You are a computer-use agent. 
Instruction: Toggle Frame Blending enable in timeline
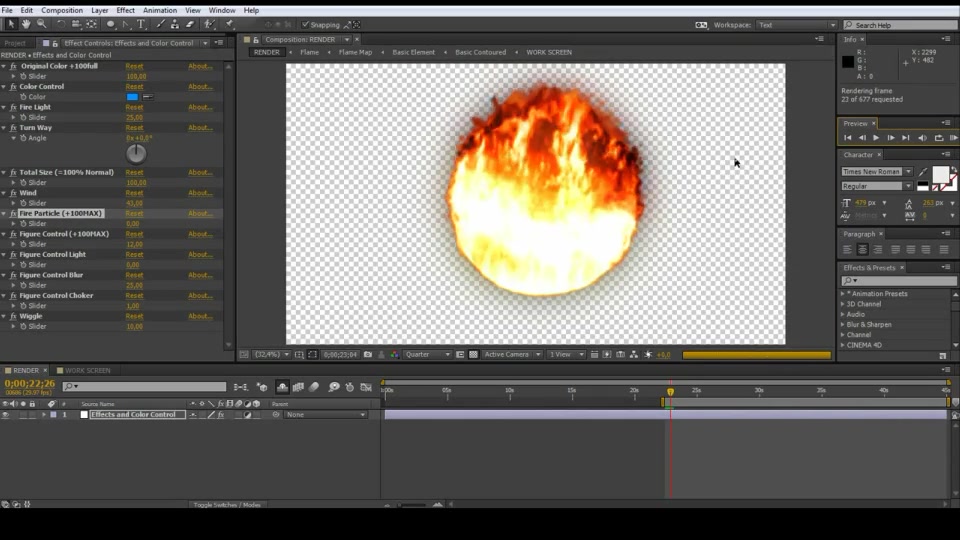298,387
